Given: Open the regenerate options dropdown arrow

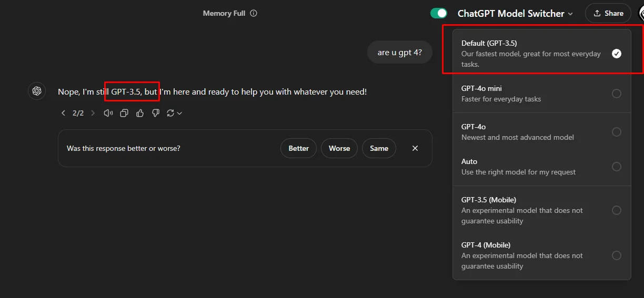Looking at the screenshot, I should [179, 113].
